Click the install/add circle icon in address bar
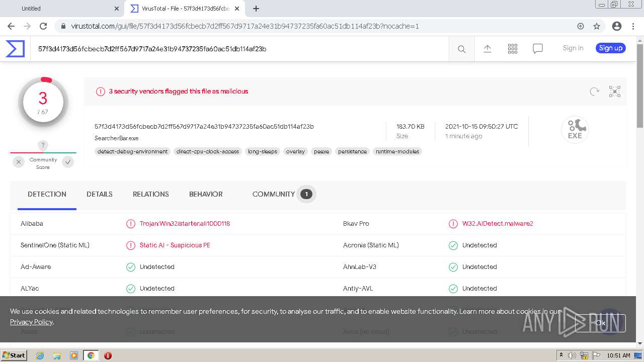644x362 pixels. tap(580, 26)
